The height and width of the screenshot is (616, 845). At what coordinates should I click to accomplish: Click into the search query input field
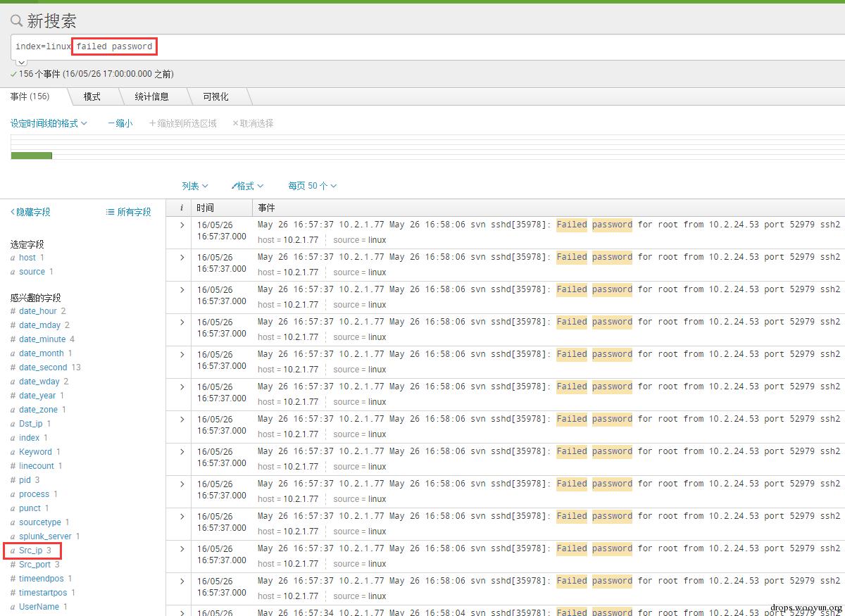pyautogui.click(x=423, y=47)
